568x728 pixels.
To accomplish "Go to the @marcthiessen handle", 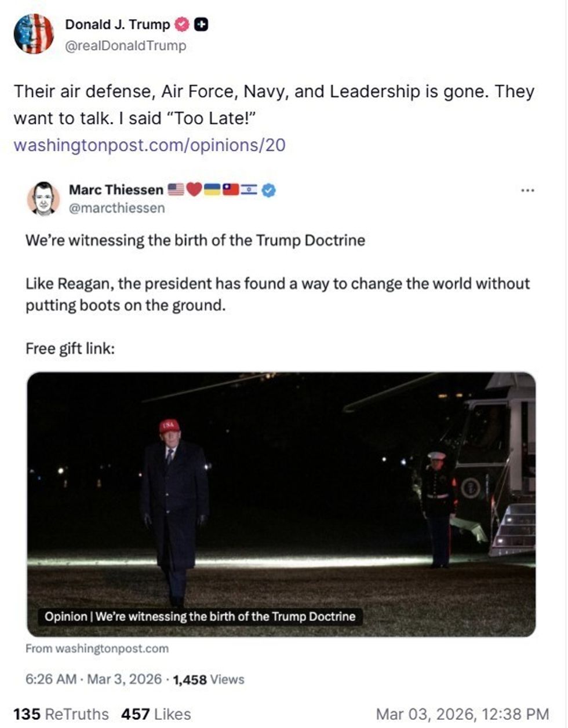I will coord(116,208).
